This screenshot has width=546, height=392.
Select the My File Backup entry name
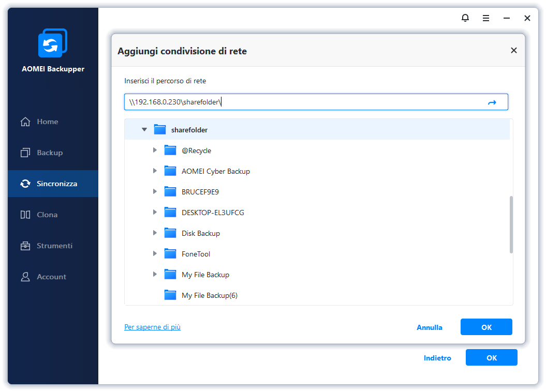click(x=205, y=275)
